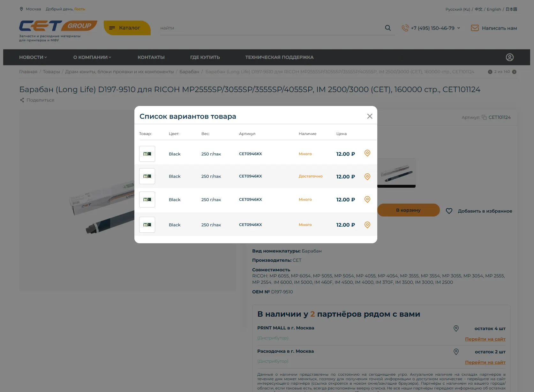Go to next product arrow
This screenshot has width=534, height=392.
[514, 72]
